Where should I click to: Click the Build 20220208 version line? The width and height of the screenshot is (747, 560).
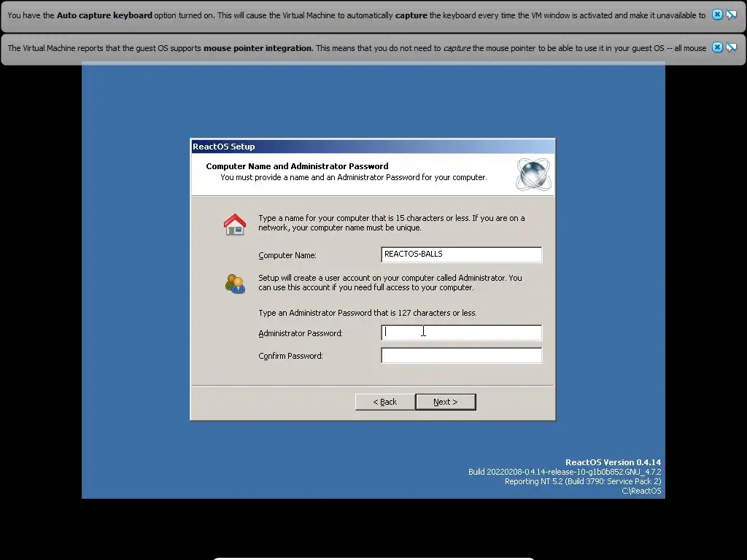(x=565, y=472)
